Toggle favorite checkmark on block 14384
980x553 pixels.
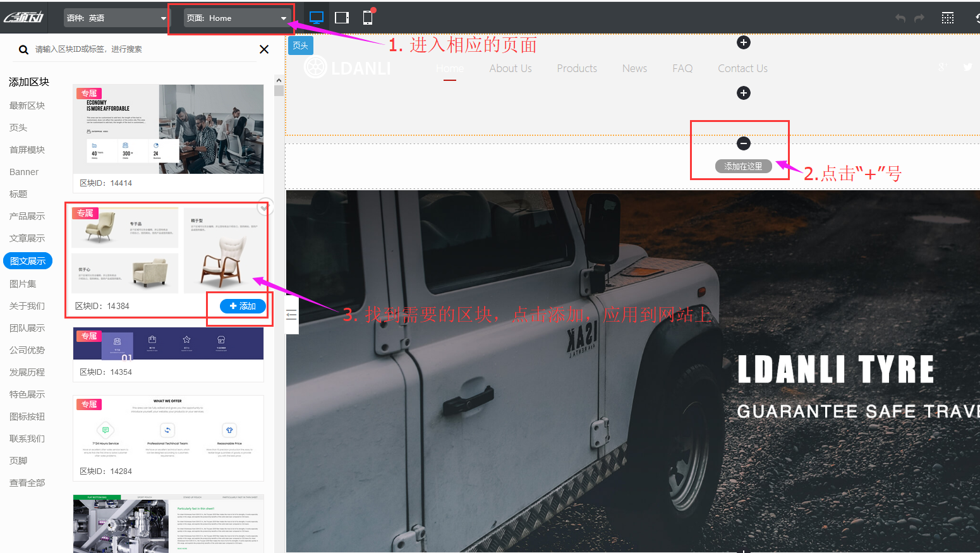[265, 207]
